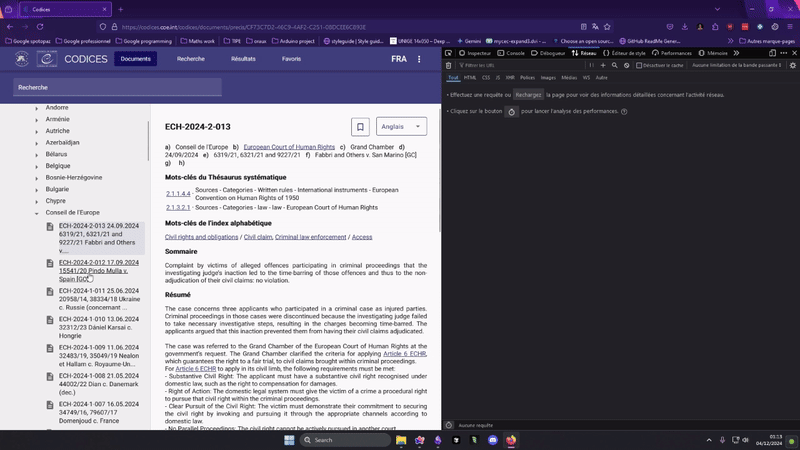This screenshot has width=800, height=450.
Task: Open the Firefox hamburger application menu
Action: pos(790,27)
